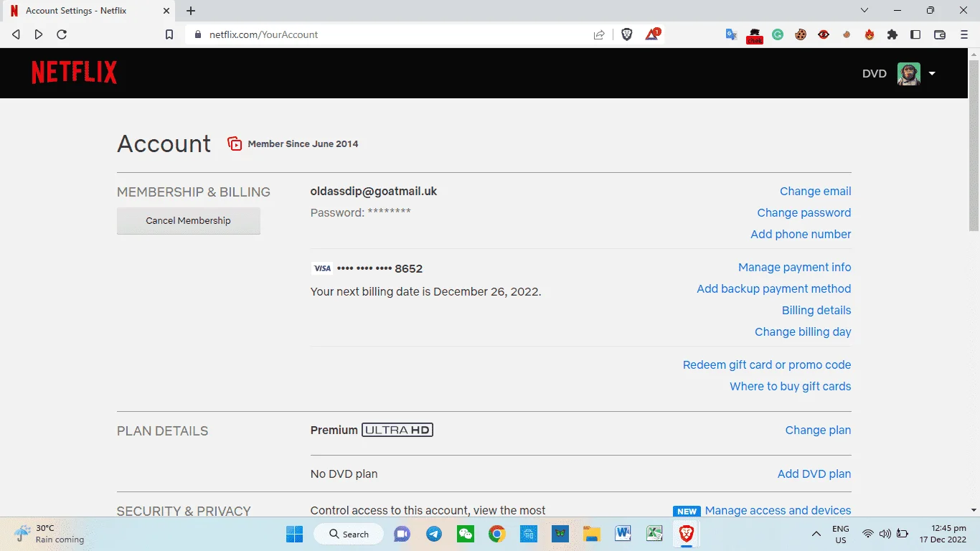Open the Change password link
This screenshot has height=551, width=980.
[x=804, y=212]
